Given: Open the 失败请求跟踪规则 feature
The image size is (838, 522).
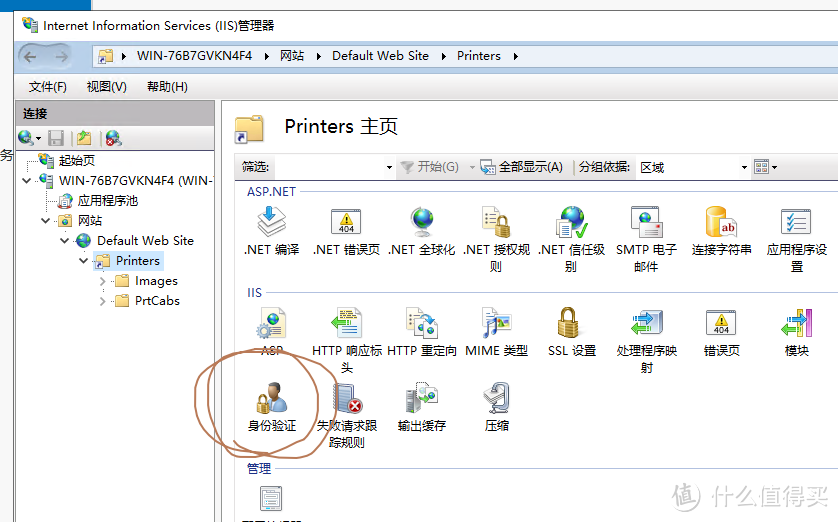Looking at the screenshot, I should tap(347, 415).
